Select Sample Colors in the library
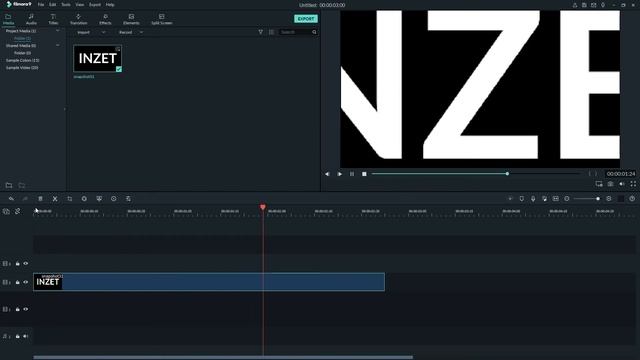The image size is (640, 360). pyautogui.click(x=22, y=60)
